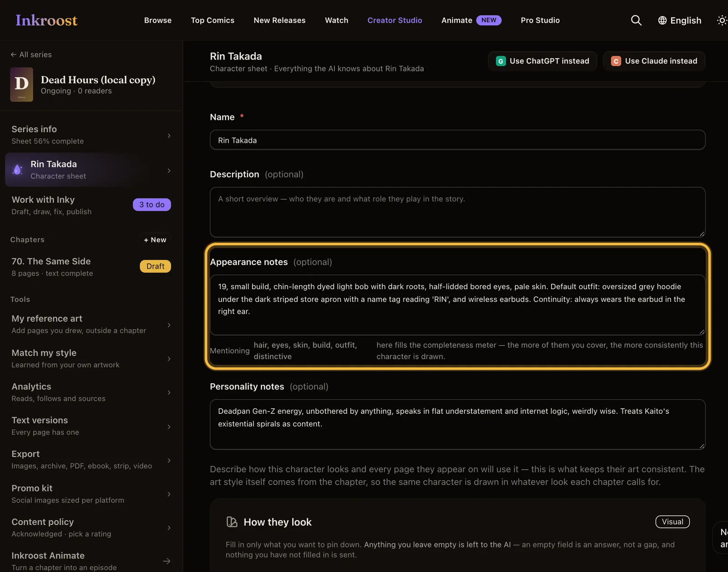Image resolution: width=728 pixels, height=572 pixels.
Task: Click the 3 to do badge
Action: (152, 205)
